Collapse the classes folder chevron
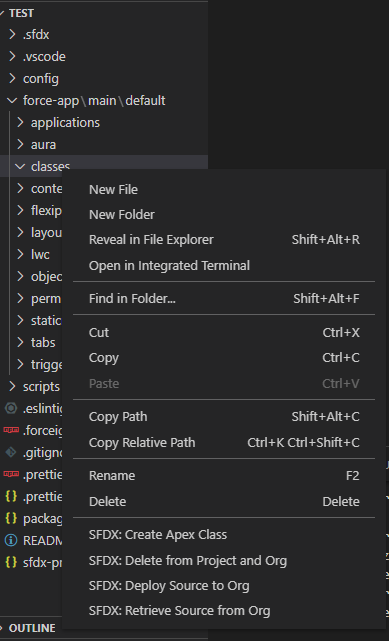The image size is (389, 641). 20,166
